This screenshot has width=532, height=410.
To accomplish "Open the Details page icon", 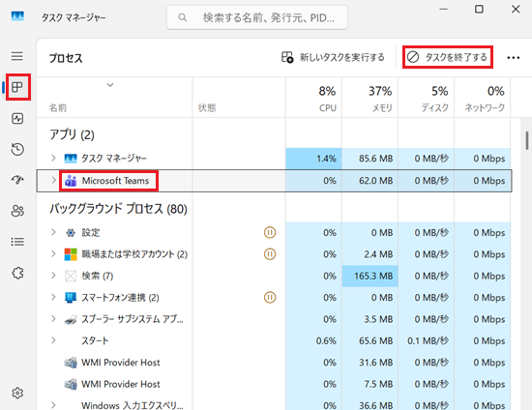I will point(17,242).
